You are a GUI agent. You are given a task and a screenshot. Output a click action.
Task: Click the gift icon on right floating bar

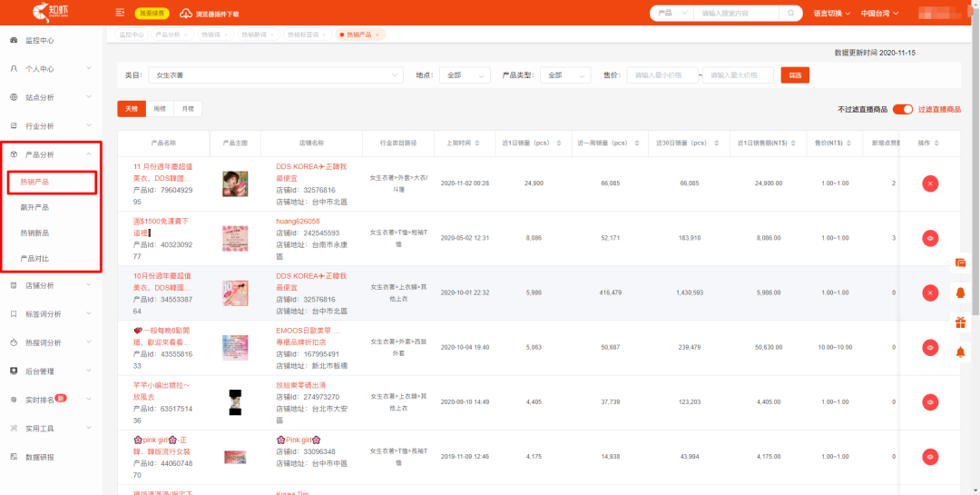(960, 322)
